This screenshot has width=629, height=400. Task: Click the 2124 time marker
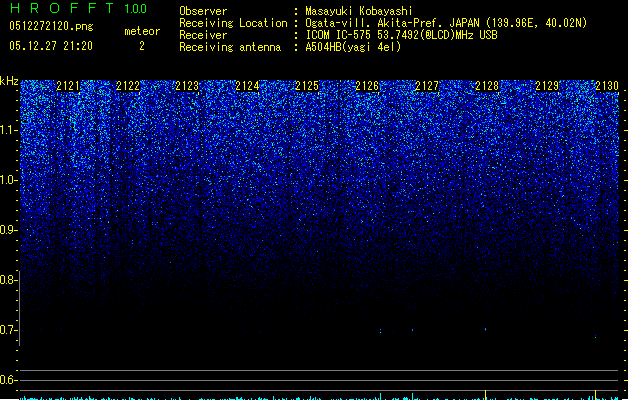[x=247, y=86]
